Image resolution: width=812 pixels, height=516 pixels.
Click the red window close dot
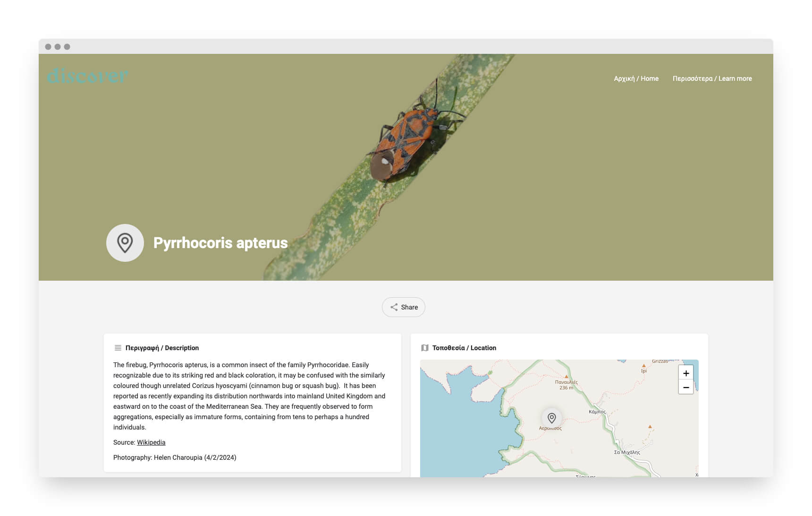(48, 47)
